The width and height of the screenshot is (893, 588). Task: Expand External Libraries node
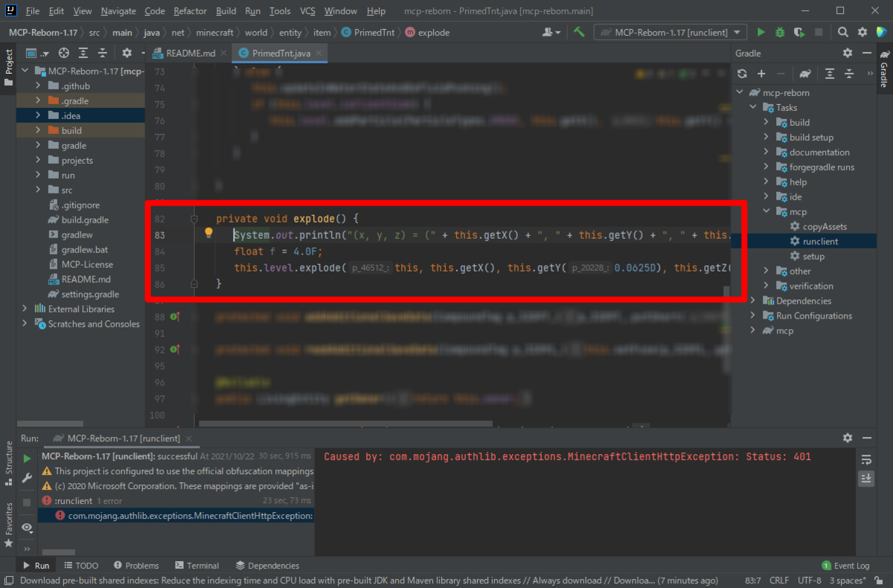(x=25, y=309)
